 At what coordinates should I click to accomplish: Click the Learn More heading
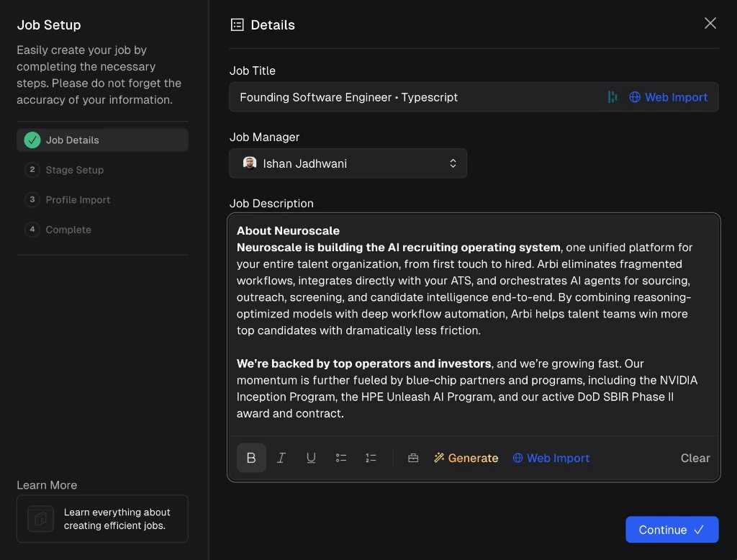[47, 484]
